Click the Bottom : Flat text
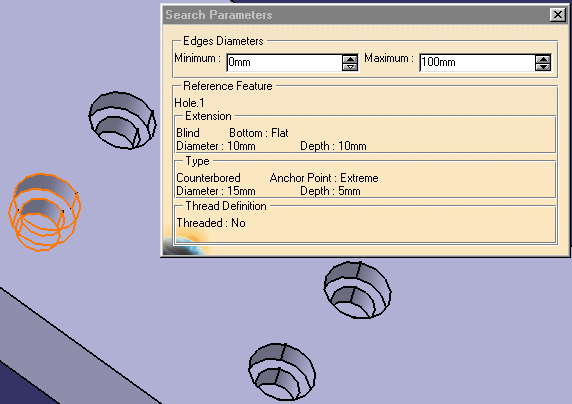572x404 pixels. point(259,133)
